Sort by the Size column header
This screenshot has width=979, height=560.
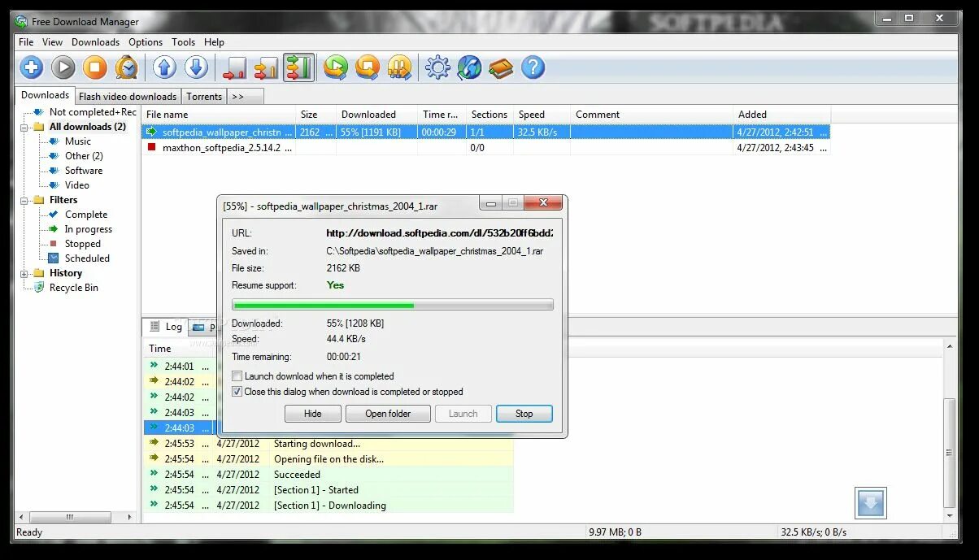click(x=315, y=115)
